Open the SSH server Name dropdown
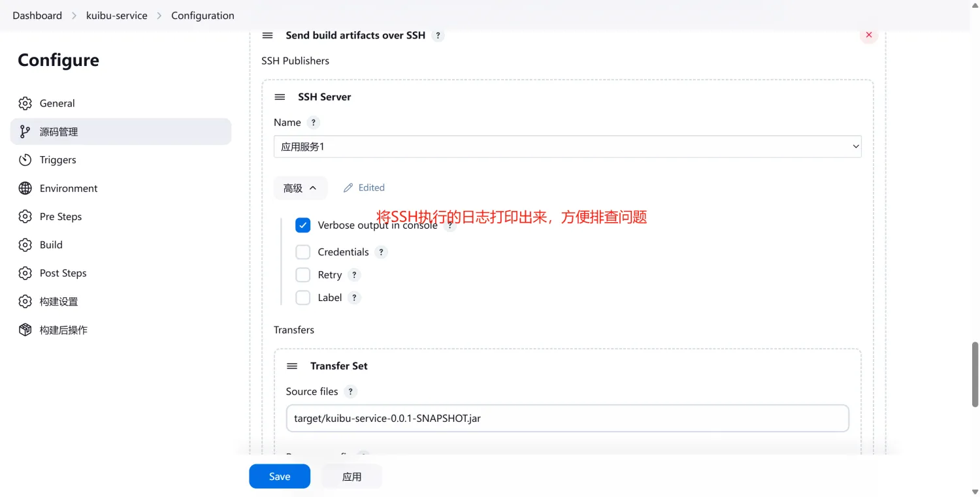Image resolution: width=980 pixels, height=497 pixels. [567, 147]
